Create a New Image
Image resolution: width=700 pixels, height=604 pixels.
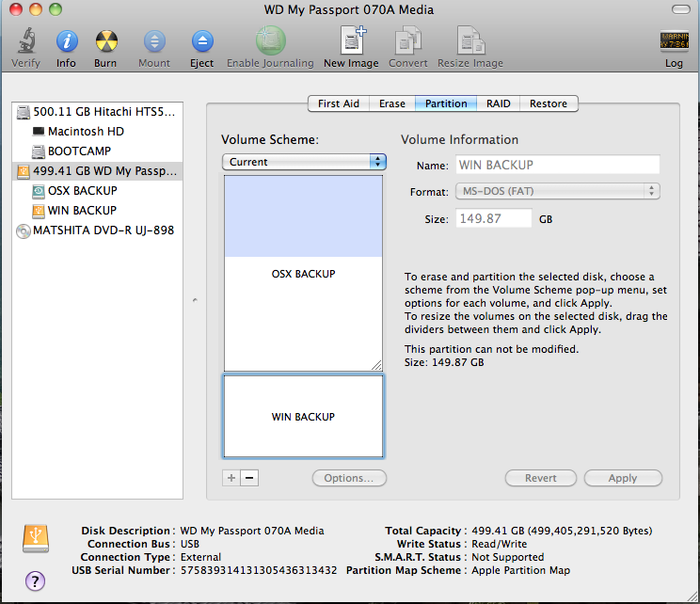352,40
